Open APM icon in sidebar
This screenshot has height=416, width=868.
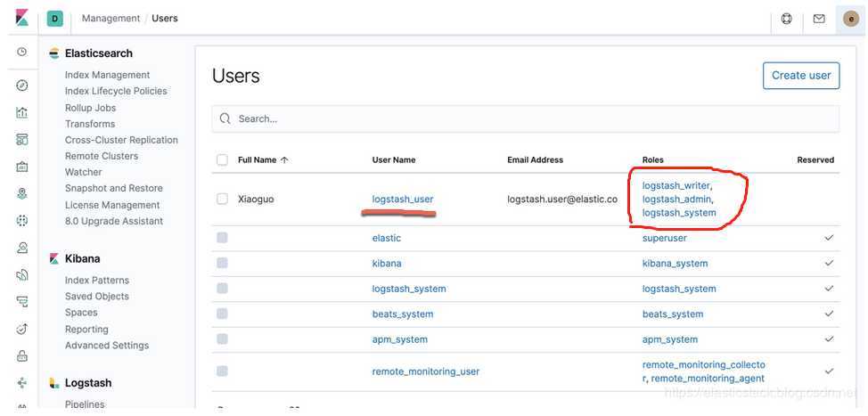[x=21, y=302]
